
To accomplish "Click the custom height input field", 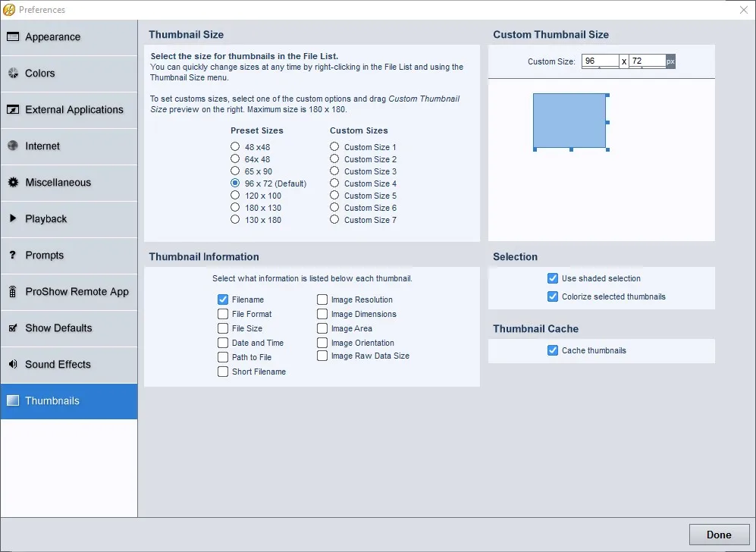I will point(647,61).
